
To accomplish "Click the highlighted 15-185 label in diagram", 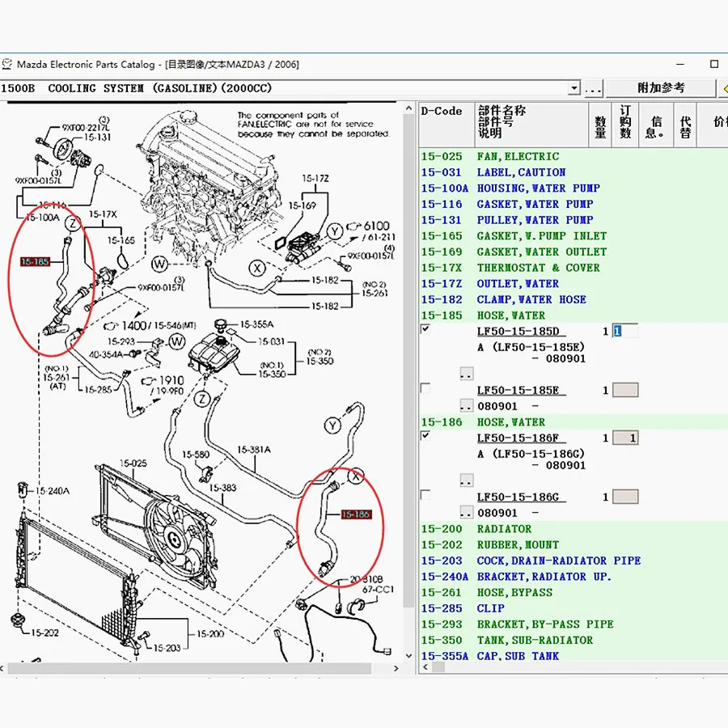I will 35,262.
